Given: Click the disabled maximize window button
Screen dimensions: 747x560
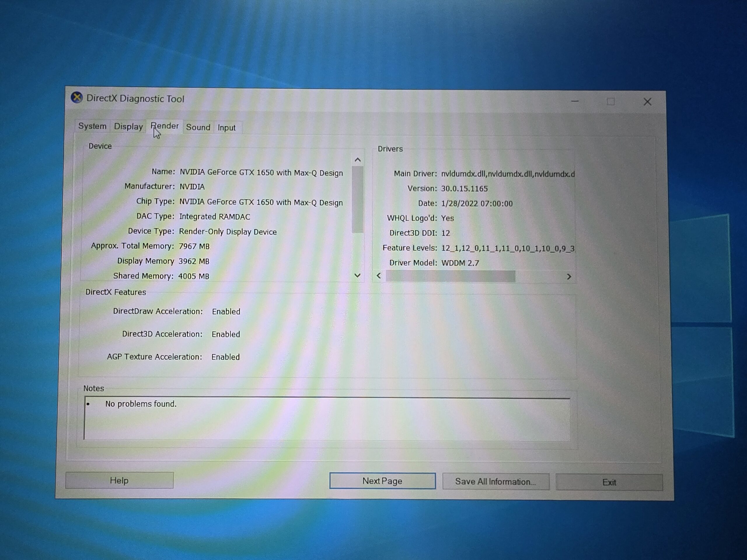Looking at the screenshot, I should tap(610, 101).
